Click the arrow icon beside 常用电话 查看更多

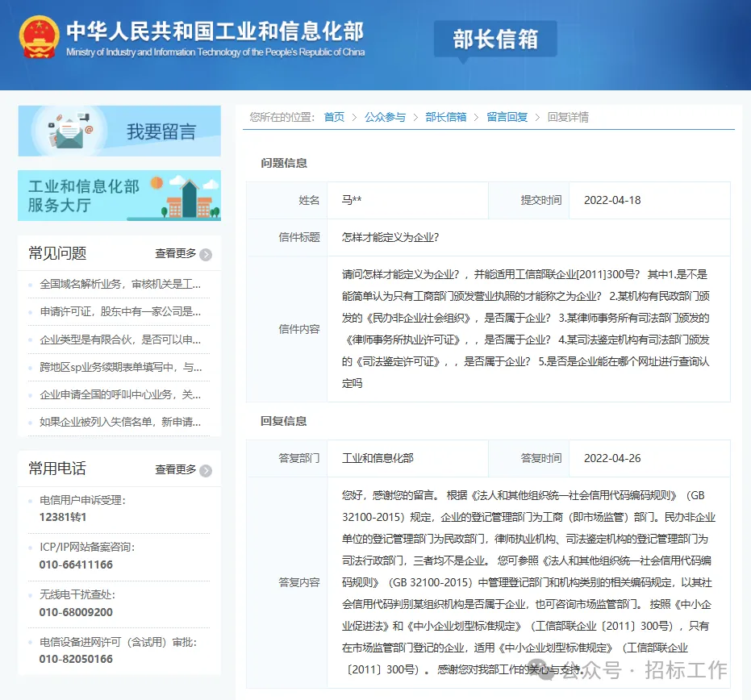(206, 470)
